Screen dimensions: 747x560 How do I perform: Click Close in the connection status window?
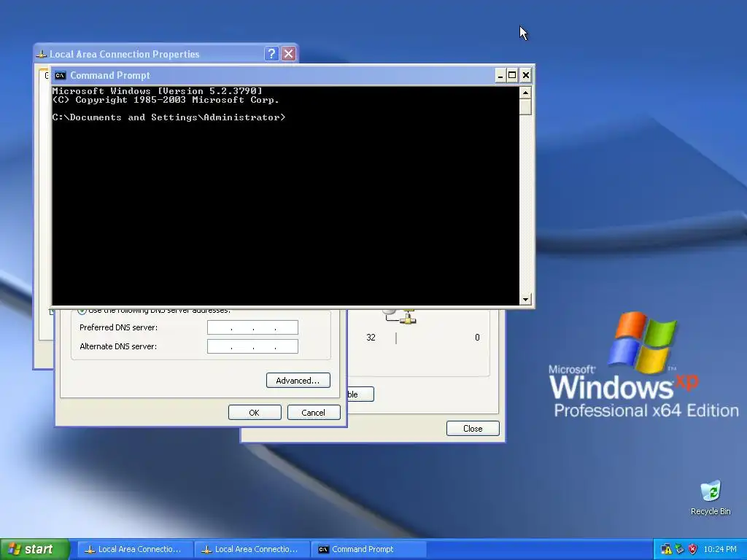[473, 429]
